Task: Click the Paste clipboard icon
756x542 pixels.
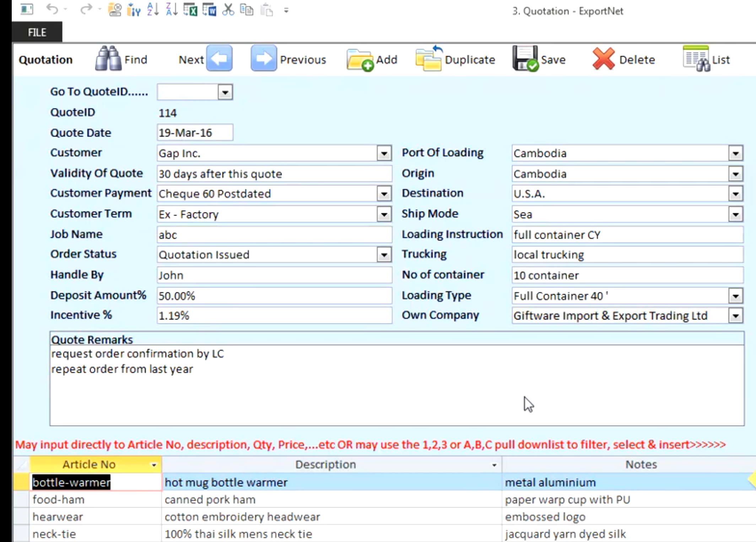Action: [x=266, y=10]
